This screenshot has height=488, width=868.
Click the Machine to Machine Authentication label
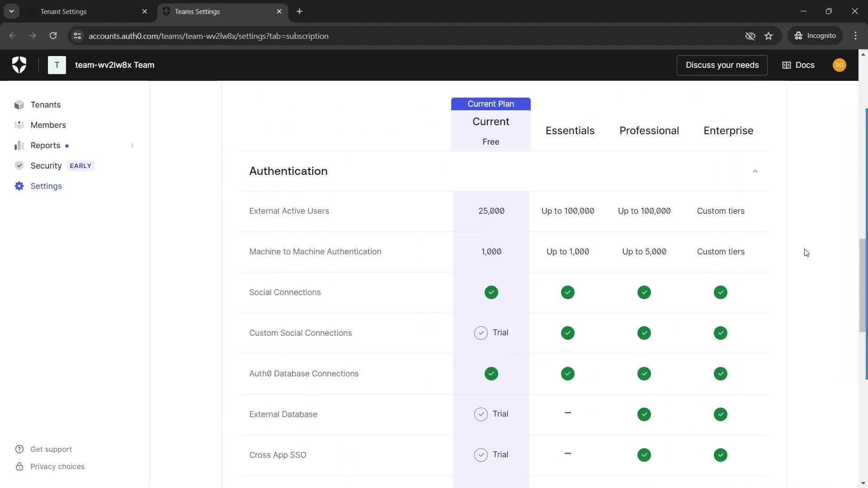[x=315, y=252]
